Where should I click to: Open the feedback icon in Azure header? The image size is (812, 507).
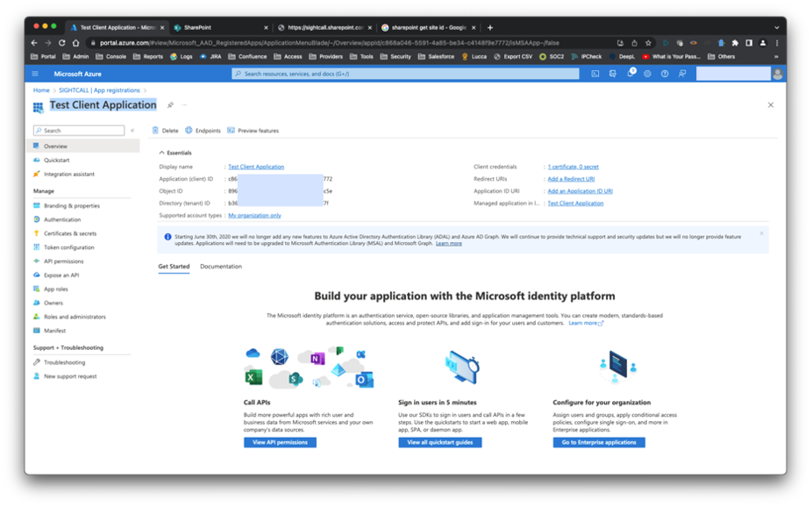[x=682, y=74]
